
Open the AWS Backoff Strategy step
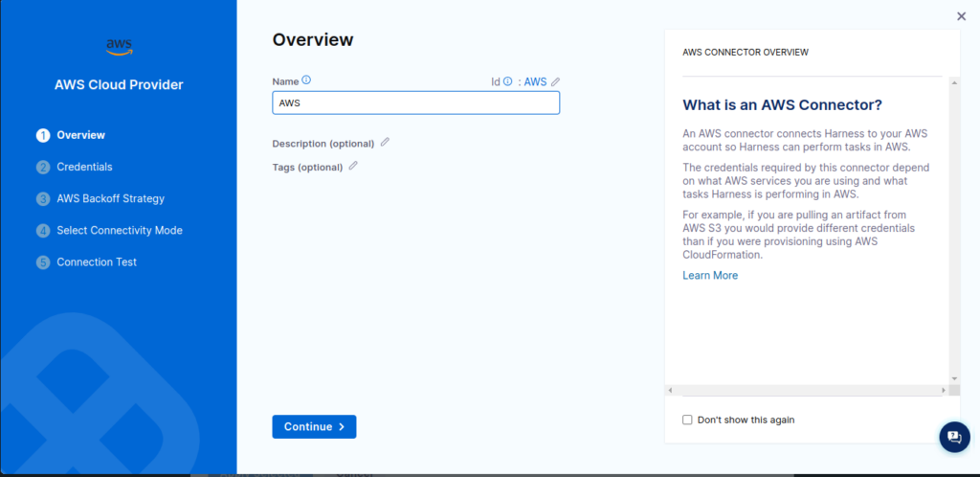[110, 198]
